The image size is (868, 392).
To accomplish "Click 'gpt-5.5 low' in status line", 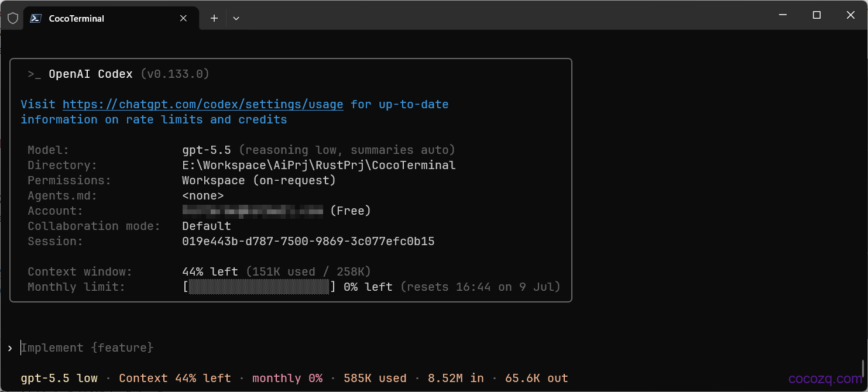I will 59,378.
